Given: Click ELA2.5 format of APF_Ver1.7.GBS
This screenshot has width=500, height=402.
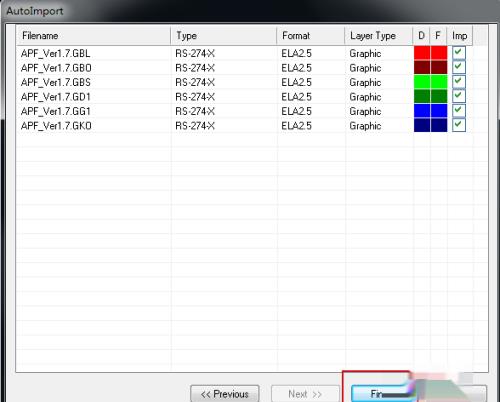Looking at the screenshot, I should (x=296, y=82).
